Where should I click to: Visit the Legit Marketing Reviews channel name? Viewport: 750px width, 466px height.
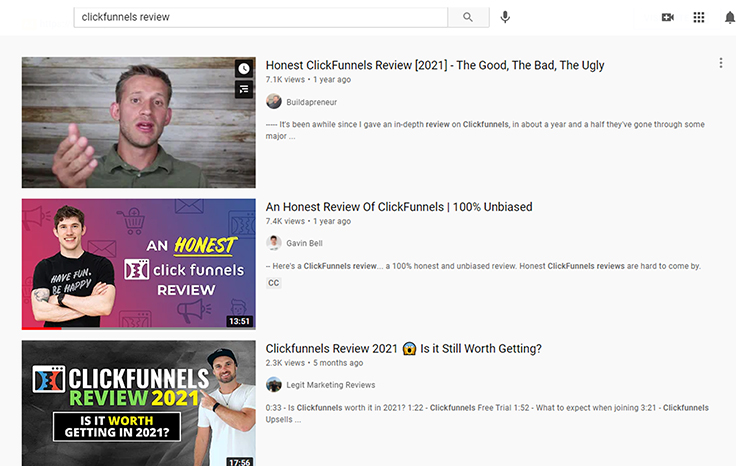(331, 385)
